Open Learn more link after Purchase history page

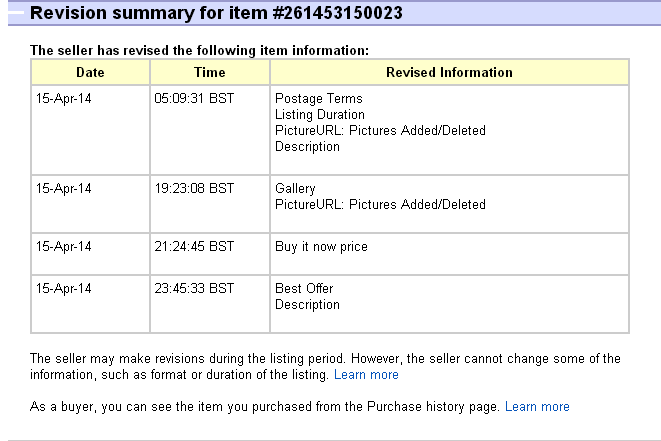537,407
